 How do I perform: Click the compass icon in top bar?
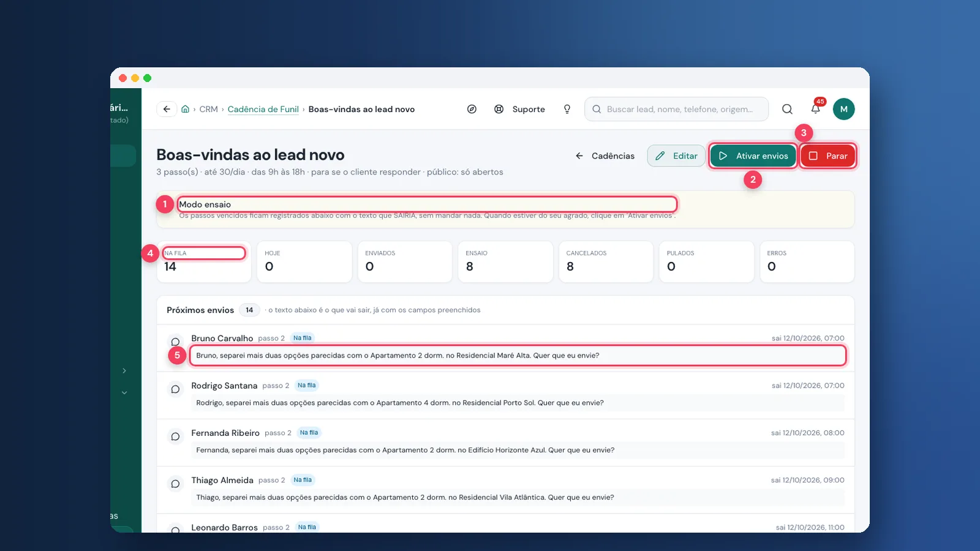[472, 109]
